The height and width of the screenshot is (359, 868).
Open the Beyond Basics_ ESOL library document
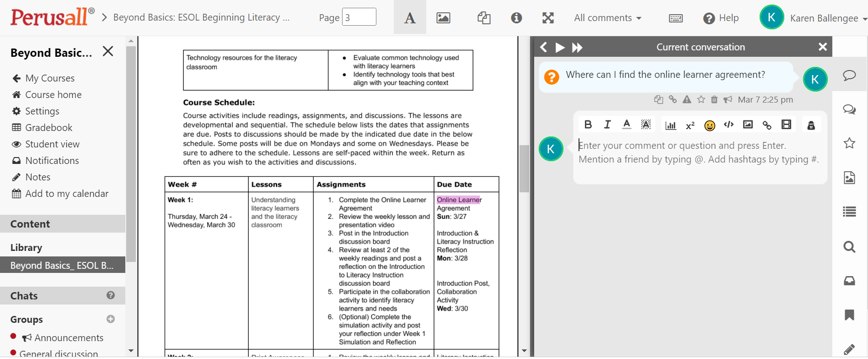point(62,266)
